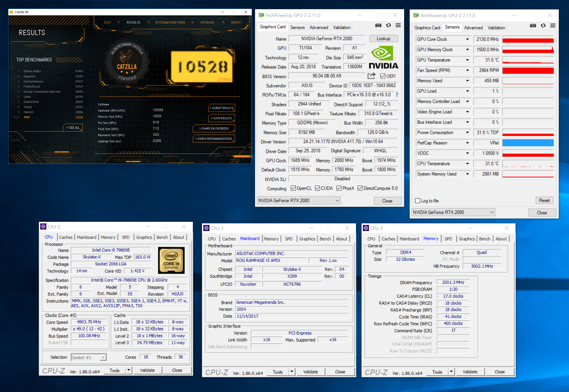This screenshot has height=392, width=569.
Task: Open Recommendations menu in Catzilla
Action: tap(170, 23)
